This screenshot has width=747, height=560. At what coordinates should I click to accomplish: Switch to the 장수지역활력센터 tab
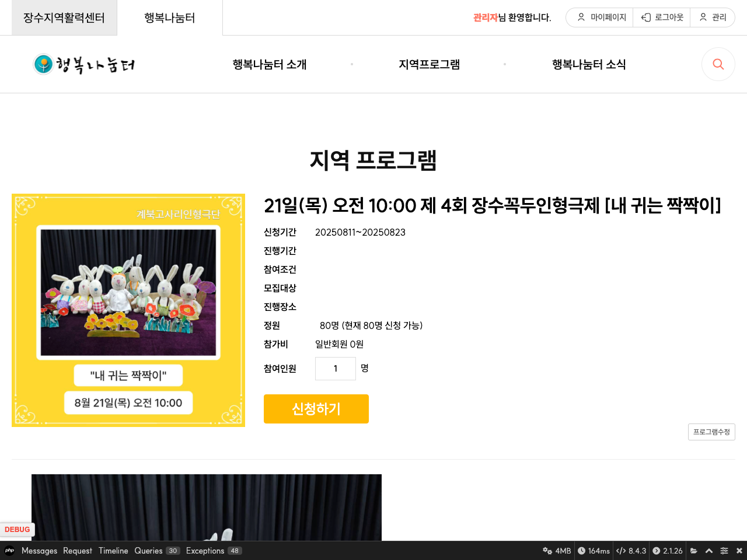pyautogui.click(x=64, y=17)
